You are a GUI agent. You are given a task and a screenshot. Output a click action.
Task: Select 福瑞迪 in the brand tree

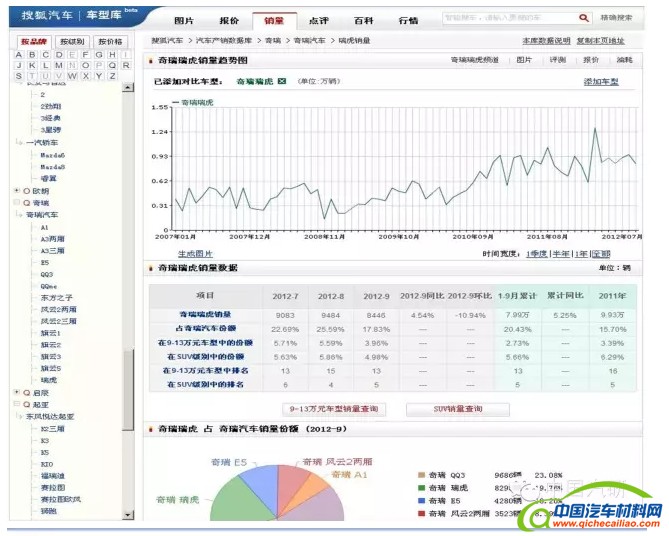coord(53,476)
